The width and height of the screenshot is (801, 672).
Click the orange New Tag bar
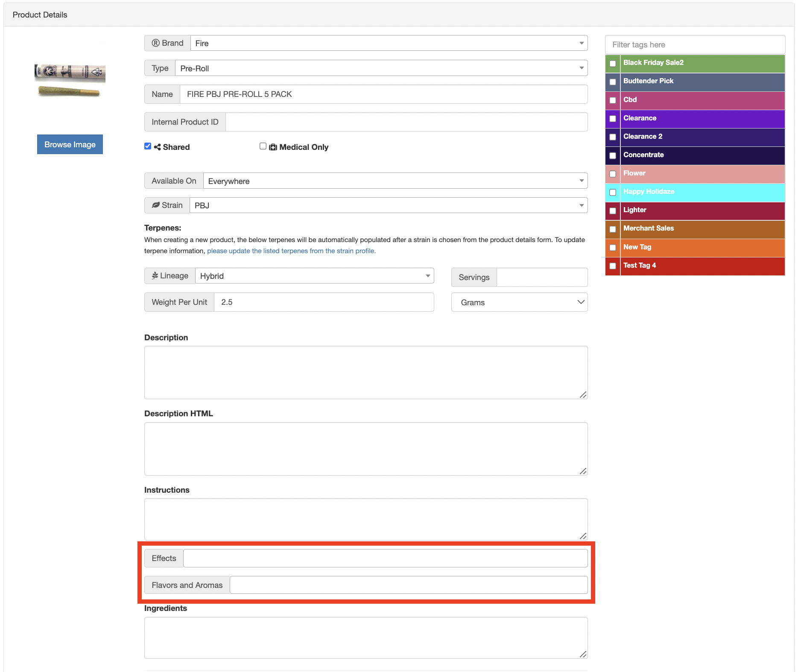[702, 248]
